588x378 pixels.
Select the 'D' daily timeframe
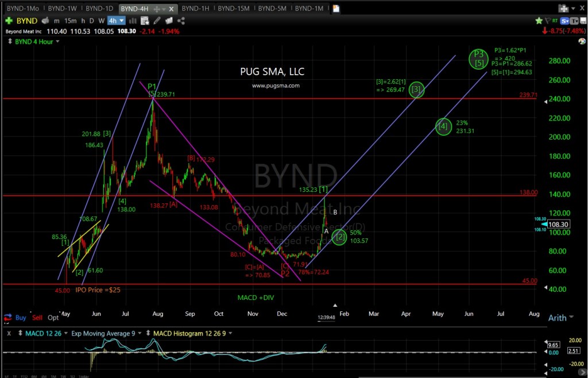tap(92, 21)
